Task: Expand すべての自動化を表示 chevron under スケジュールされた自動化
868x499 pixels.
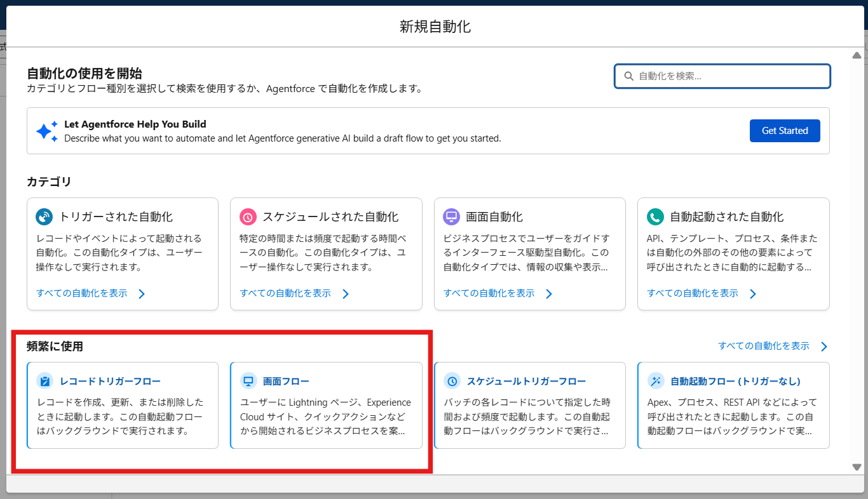Action: 344,293
